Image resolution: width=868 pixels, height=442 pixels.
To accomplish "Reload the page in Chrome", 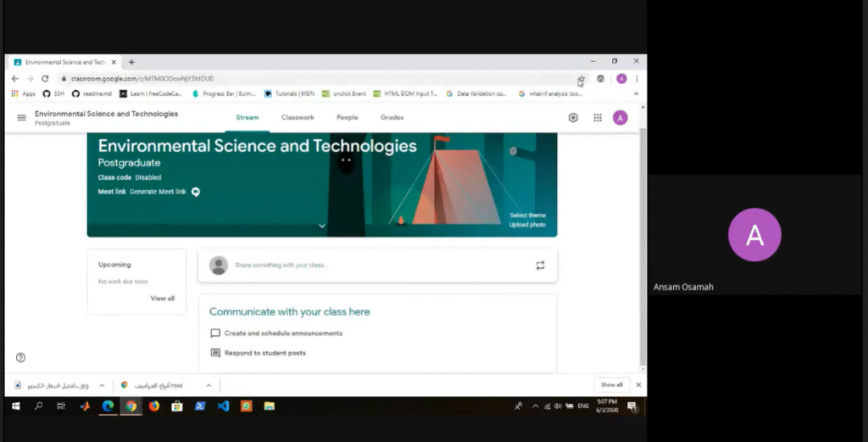I will 45,79.
